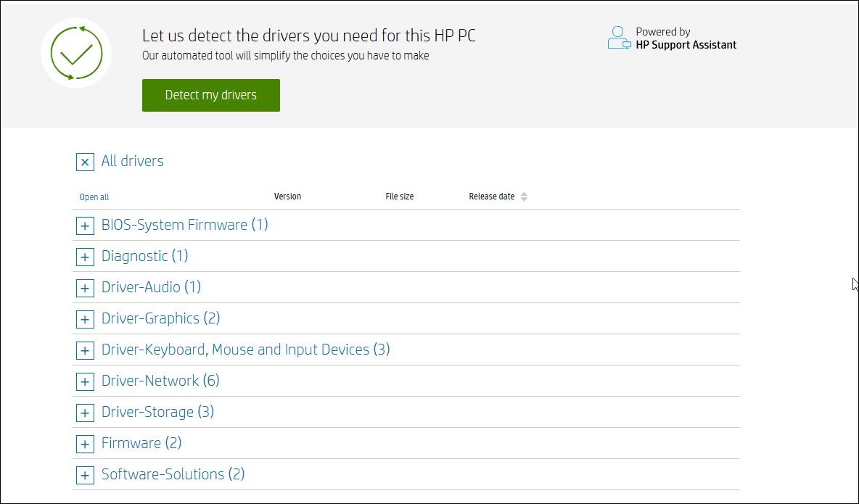Click the Software-Solutions (2) category label

pyautogui.click(x=173, y=474)
